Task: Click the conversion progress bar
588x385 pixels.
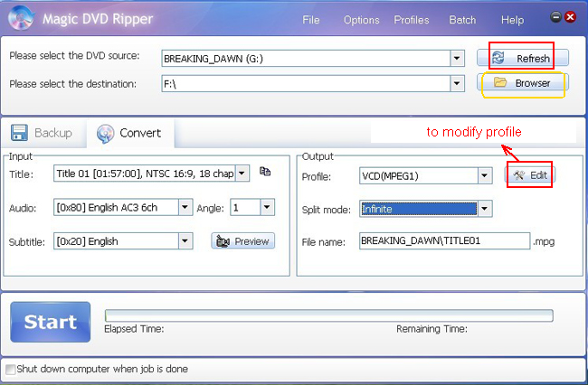Action: click(x=329, y=315)
